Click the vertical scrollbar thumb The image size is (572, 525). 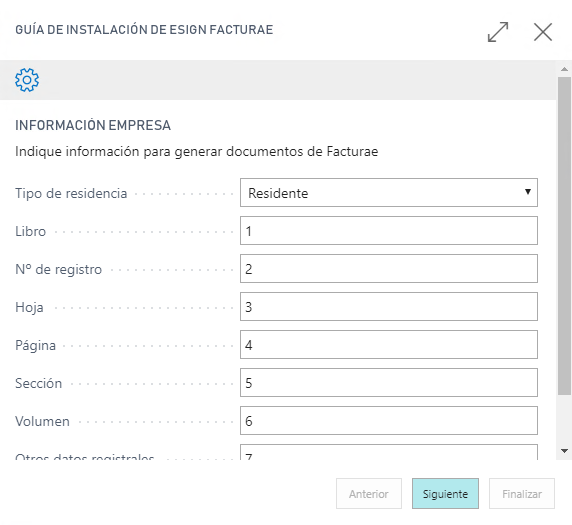pyautogui.click(x=564, y=236)
